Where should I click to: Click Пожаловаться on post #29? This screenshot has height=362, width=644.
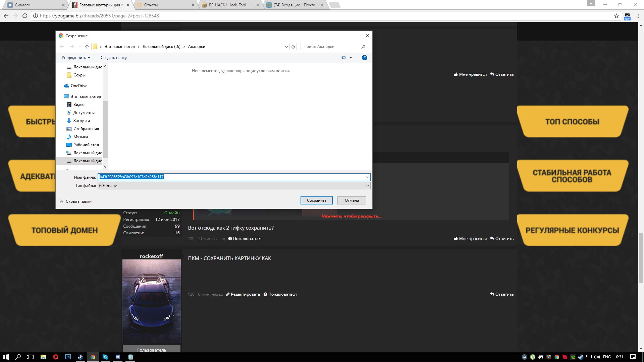[x=245, y=239]
